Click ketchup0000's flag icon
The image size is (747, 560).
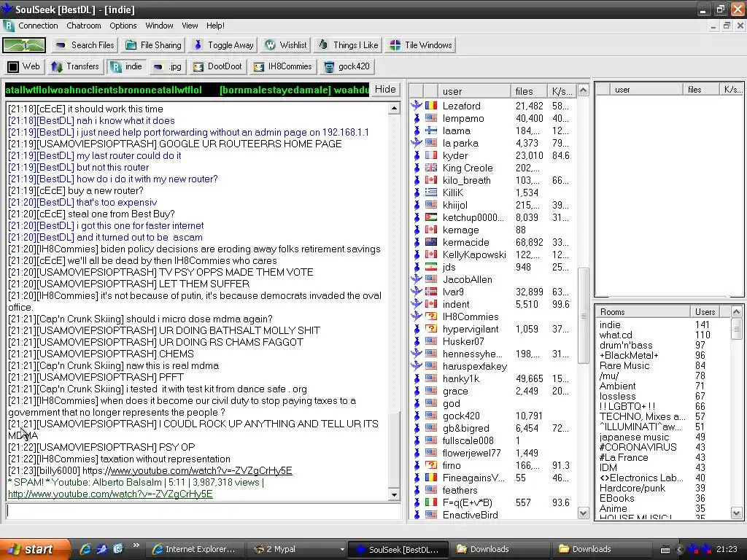click(431, 217)
